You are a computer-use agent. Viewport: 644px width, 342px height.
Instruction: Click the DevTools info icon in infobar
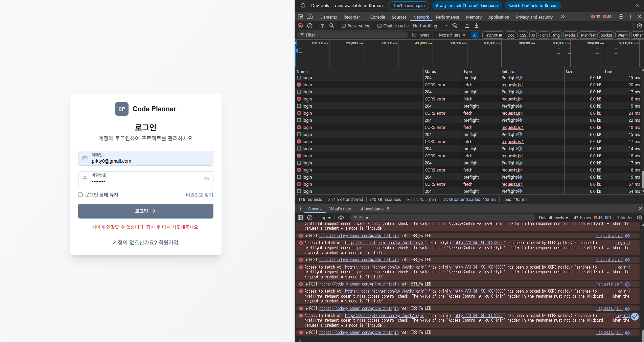303,5
